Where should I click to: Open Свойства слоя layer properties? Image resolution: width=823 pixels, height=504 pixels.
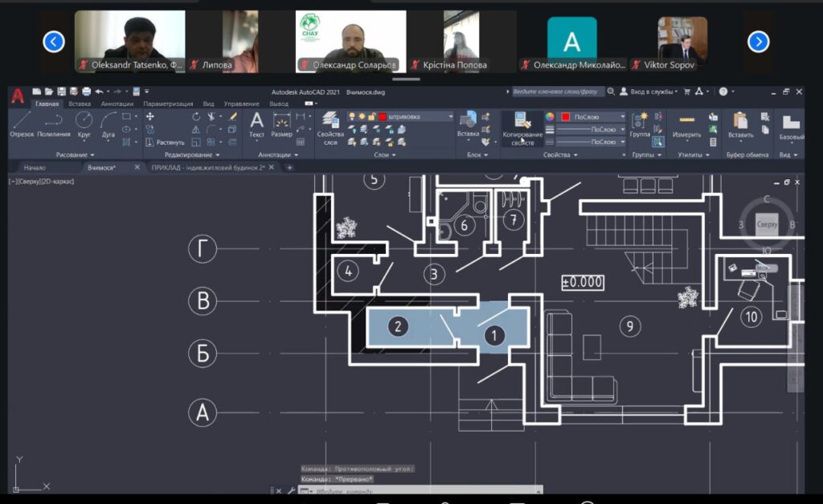click(x=330, y=127)
